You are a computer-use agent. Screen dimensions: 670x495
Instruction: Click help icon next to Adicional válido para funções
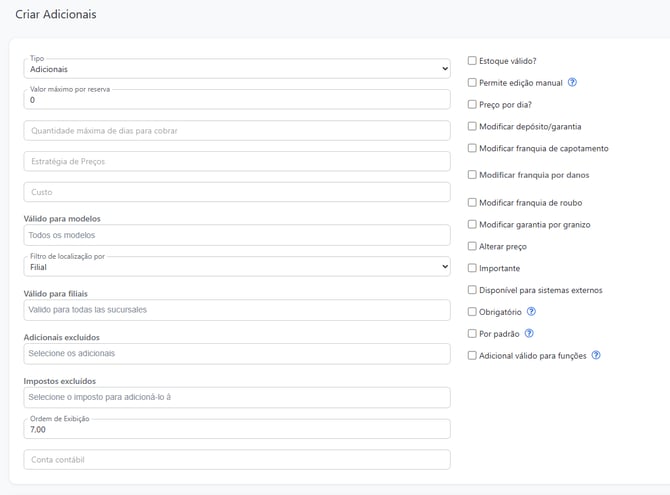pos(596,355)
